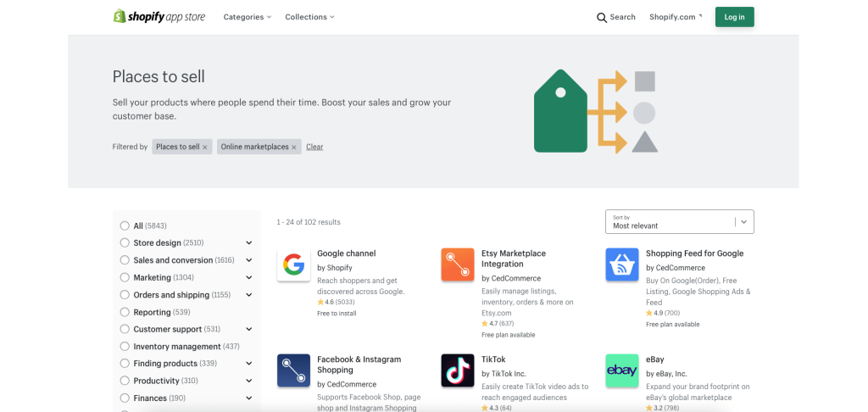
Task: Click the Clear filters link
Action: coord(314,147)
